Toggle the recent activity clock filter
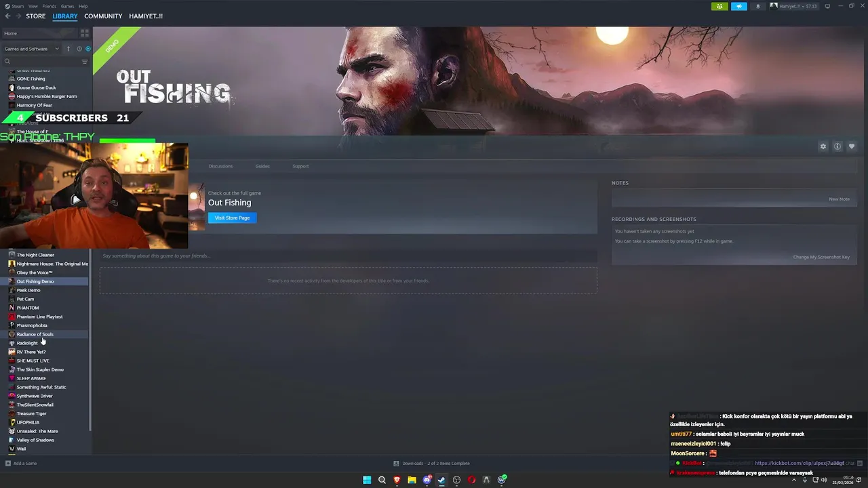Viewport: 868px width, 488px height. pyautogui.click(x=79, y=49)
